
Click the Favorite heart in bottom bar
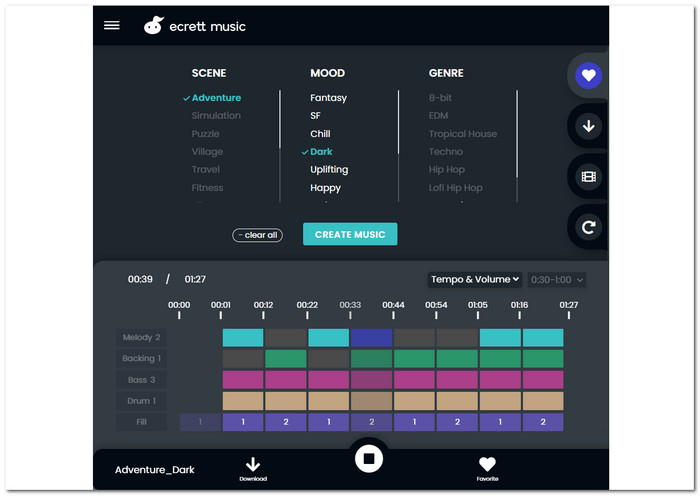point(487,466)
